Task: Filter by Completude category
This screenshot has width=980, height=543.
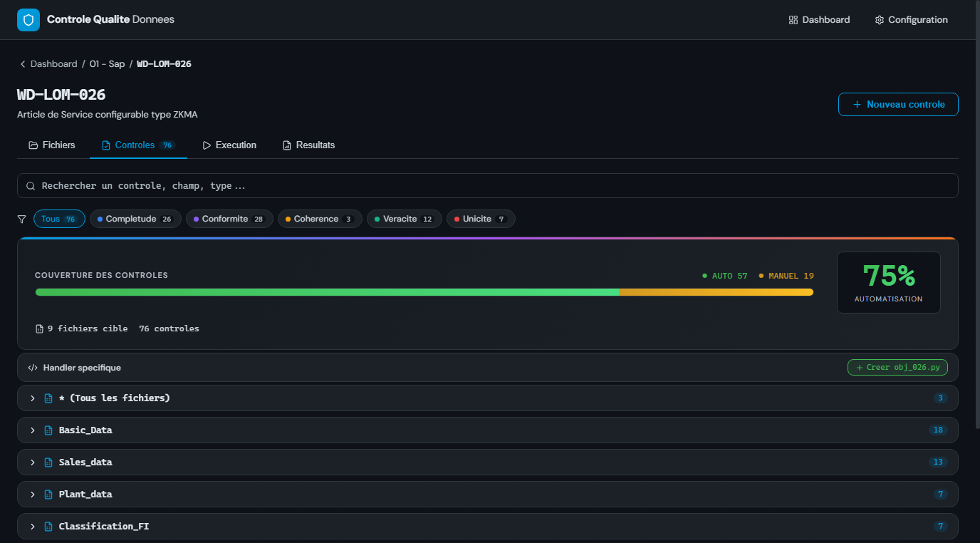Action: coord(135,219)
